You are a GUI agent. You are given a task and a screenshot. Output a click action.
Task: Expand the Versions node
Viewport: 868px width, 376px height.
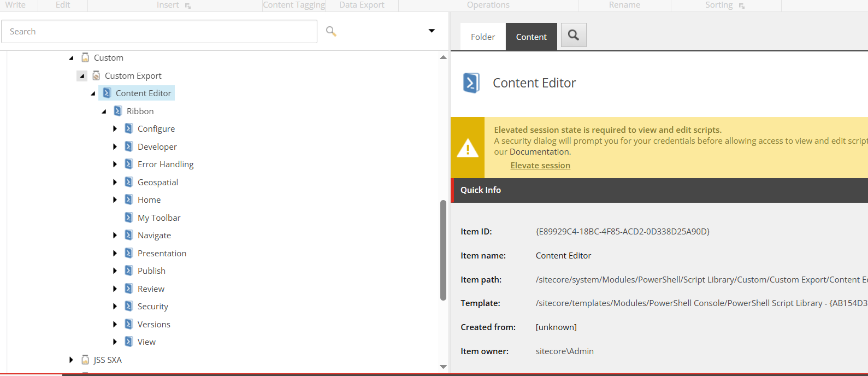(115, 324)
